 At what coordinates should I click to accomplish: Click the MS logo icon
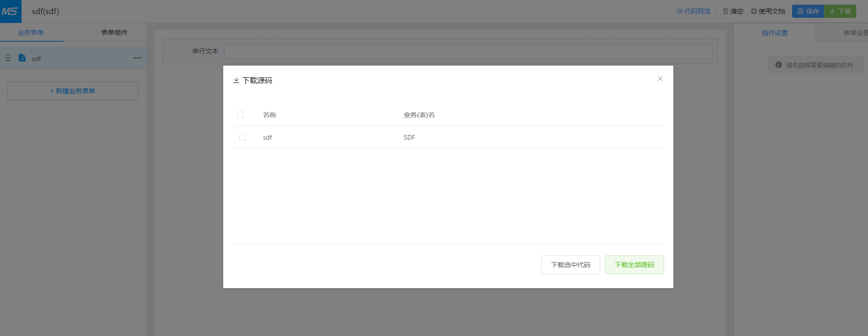(10, 11)
